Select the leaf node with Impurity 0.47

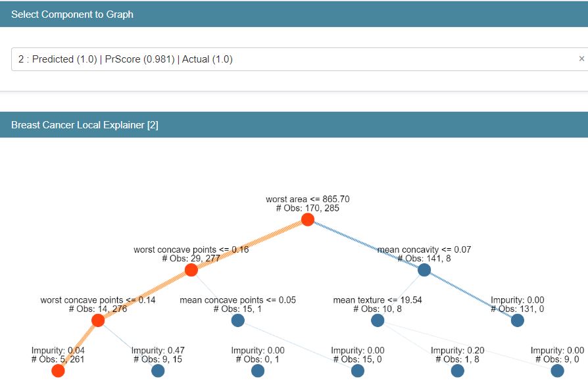pos(157,371)
